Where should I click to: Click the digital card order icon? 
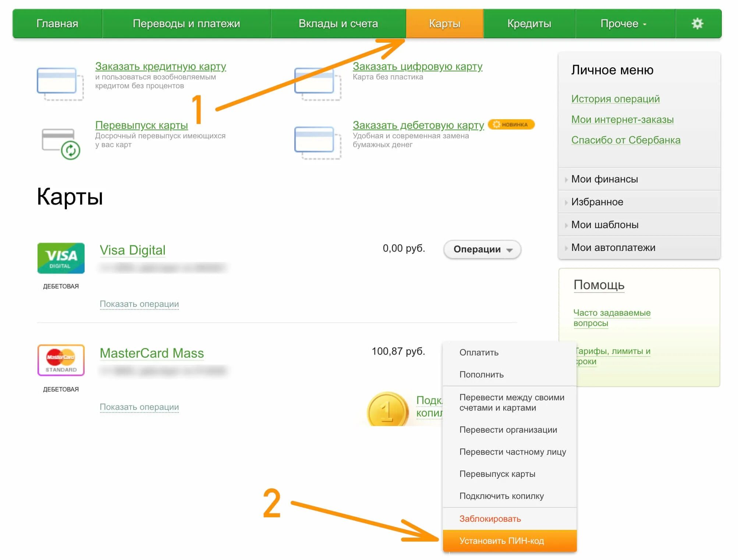[317, 84]
